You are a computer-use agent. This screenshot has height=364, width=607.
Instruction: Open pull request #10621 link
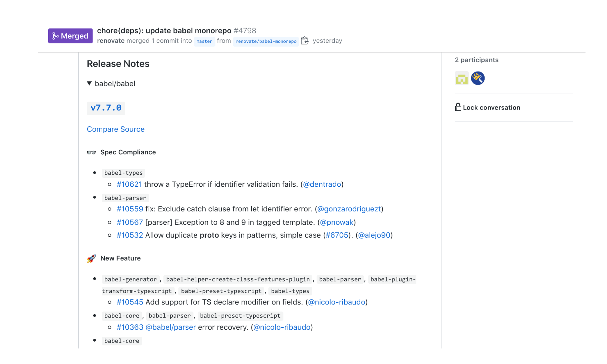(x=129, y=184)
